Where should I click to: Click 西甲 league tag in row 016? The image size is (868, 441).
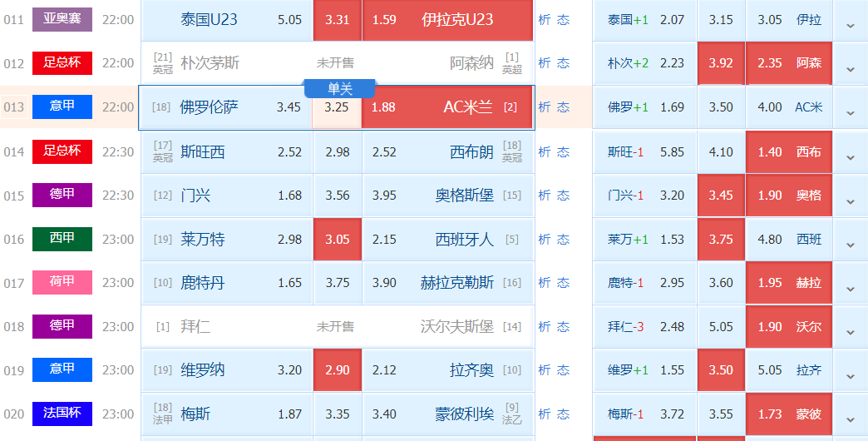click(x=62, y=239)
